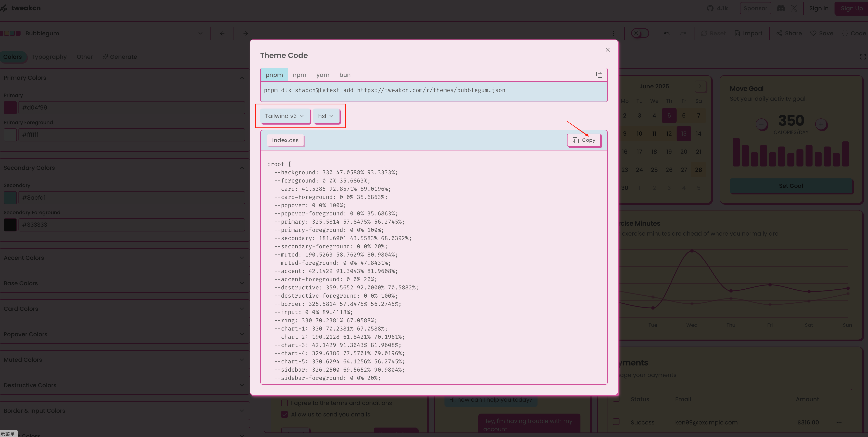The width and height of the screenshot is (868, 437).
Task: Decrease calories goal minus button
Action: click(761, 124)
